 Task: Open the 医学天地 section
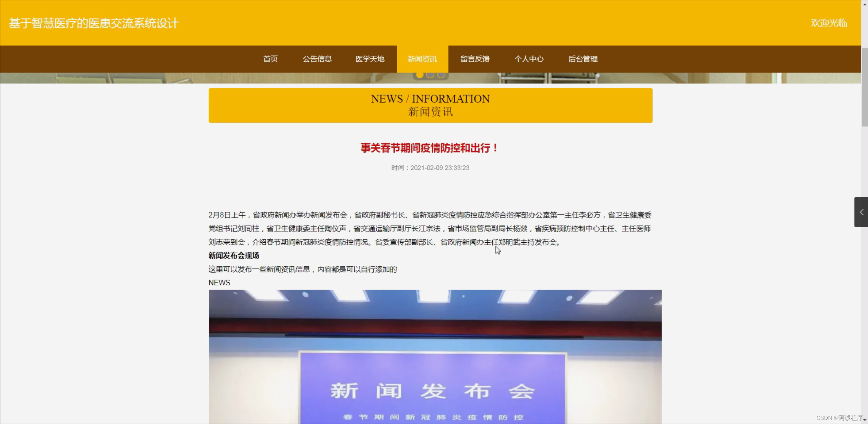click(x=370, y=59)
